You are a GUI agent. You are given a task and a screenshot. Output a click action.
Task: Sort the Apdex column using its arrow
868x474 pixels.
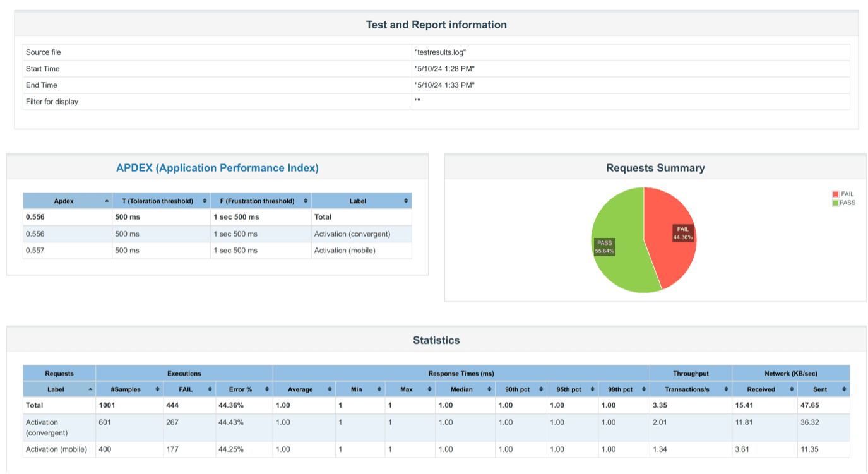point(105,201)
